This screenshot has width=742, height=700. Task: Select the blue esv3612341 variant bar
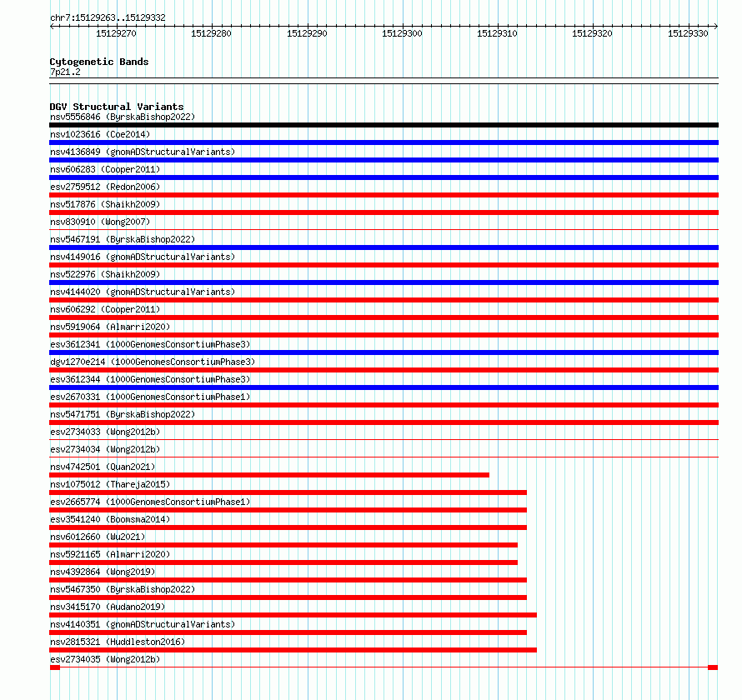tap(384, 352)
